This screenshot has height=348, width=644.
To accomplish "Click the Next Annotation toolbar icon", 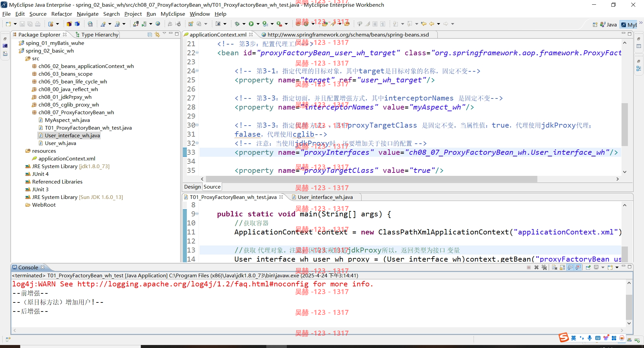I will point(396,24).
